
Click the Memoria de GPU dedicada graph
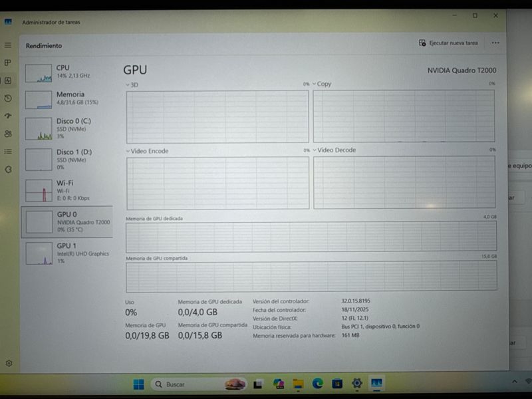click(x=311, y=237)
